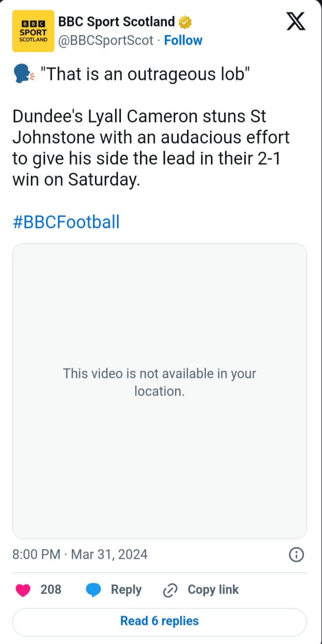Like the tweet with the heart icon

point(23,590)
